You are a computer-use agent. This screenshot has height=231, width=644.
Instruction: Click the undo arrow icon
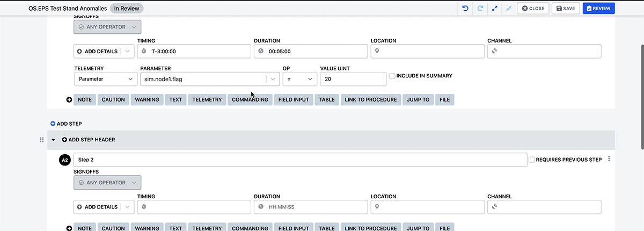coord(466,8)
